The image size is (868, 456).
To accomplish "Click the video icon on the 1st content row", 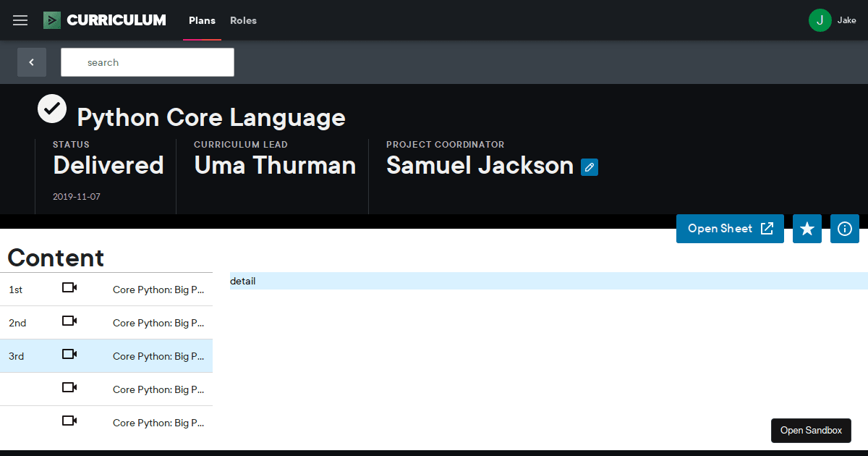I will (x=69, y=287).
